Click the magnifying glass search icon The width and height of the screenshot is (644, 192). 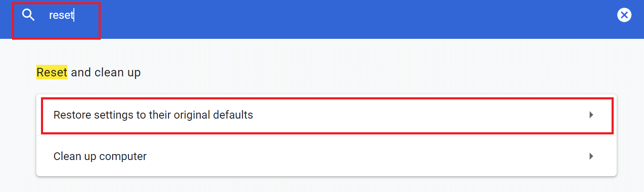coord(28,16)
